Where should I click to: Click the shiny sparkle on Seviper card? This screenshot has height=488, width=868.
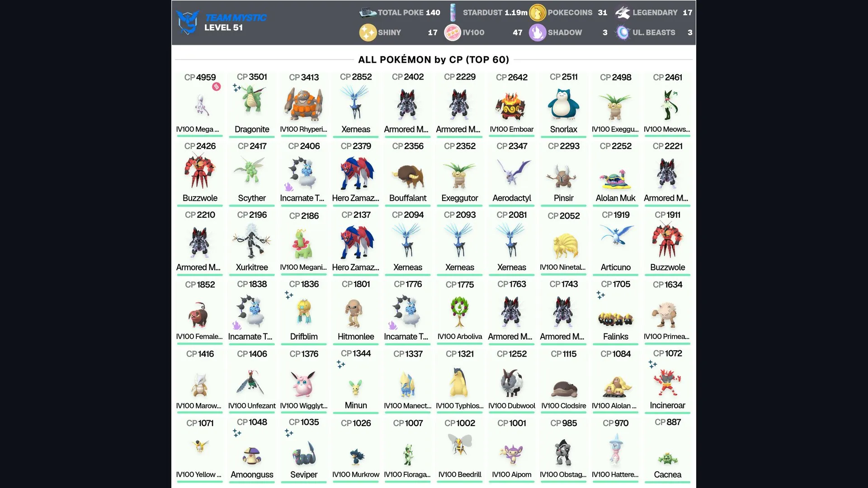(289, 433)
